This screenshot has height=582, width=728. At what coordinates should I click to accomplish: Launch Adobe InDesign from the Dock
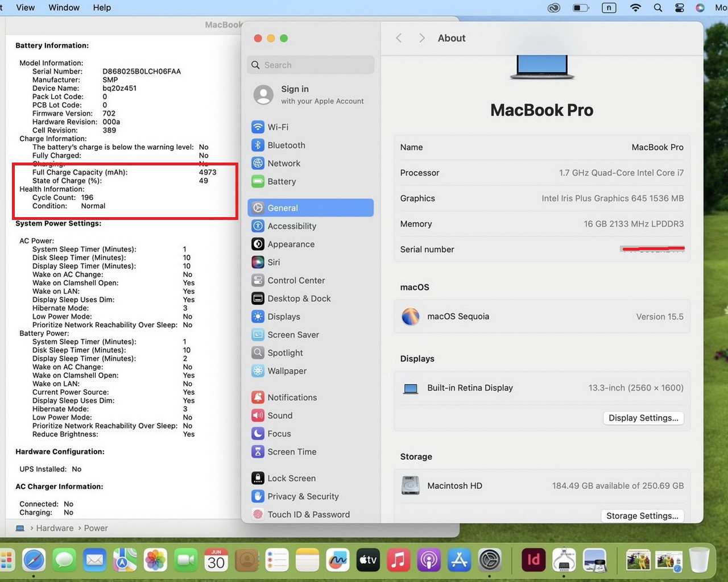[533, 560]
